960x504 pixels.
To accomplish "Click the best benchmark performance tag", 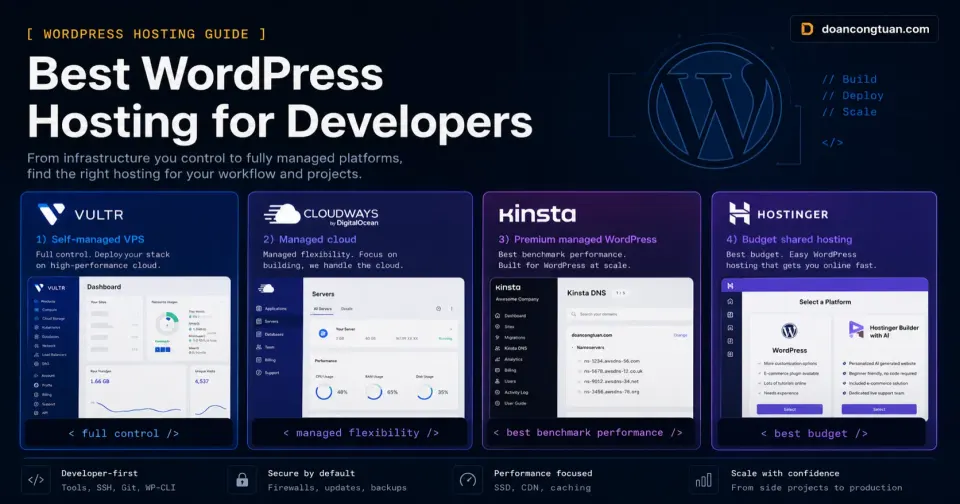I will (588, 432).
